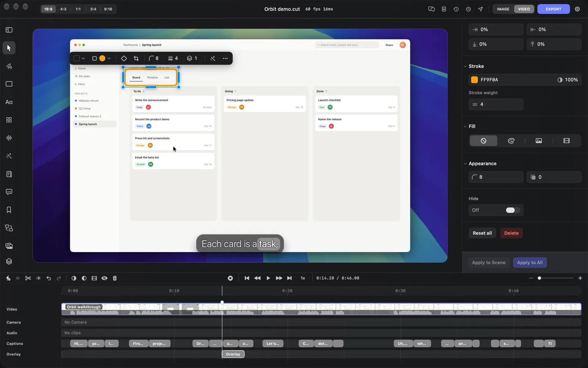Open the comments chat icon in top bar
588x368 pixels.
point(431,9)
